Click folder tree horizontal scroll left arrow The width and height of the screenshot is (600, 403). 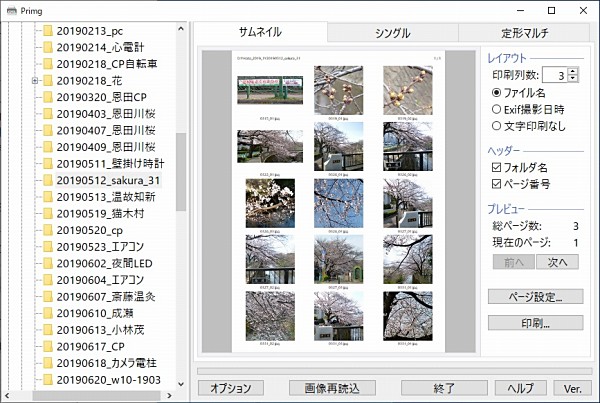(x=7, y=395)
